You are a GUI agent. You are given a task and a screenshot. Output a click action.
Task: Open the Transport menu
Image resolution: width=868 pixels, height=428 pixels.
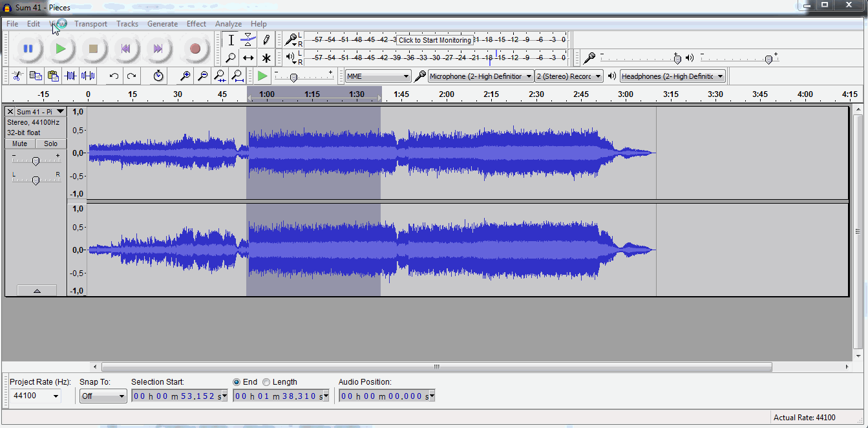click(x=91, y=24)
